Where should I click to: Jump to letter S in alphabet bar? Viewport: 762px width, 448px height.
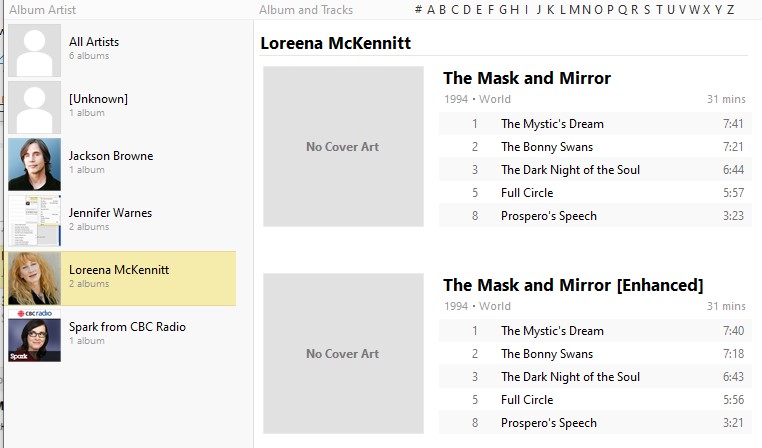647,10
